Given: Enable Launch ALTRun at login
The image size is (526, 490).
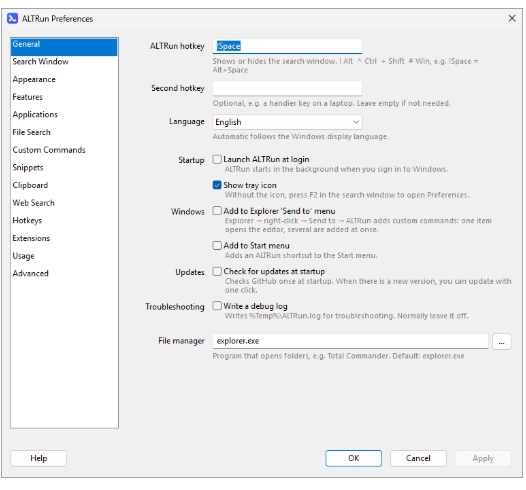Looking at the screenshot, I should 217,159.
